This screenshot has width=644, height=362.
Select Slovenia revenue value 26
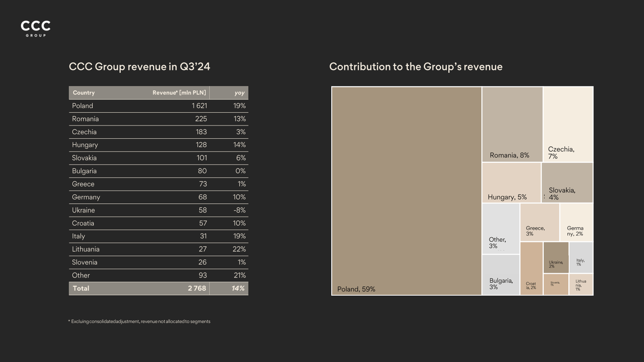pos(202,262)
